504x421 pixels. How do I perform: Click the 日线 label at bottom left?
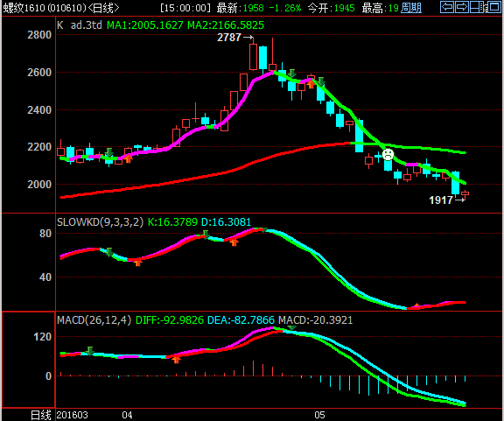(40, 415)
